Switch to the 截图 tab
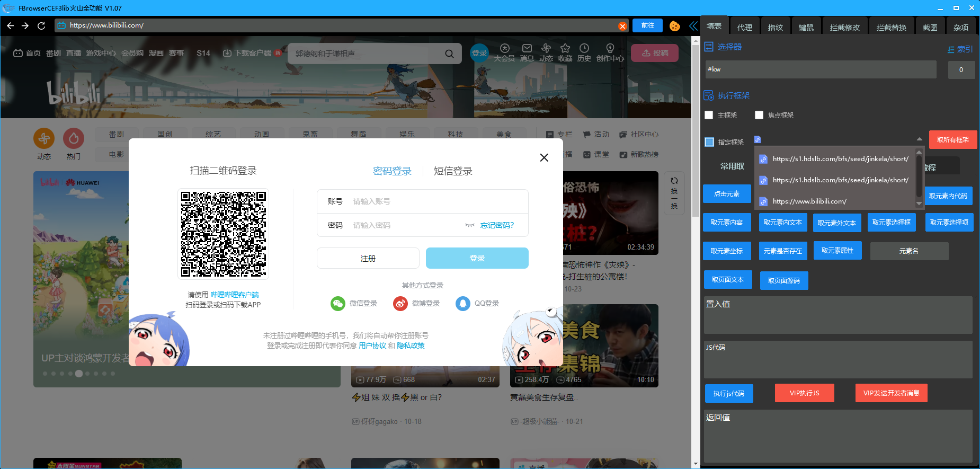Image resolution: width=980 pixels, height=469 pixels. [x=930, y=27]
